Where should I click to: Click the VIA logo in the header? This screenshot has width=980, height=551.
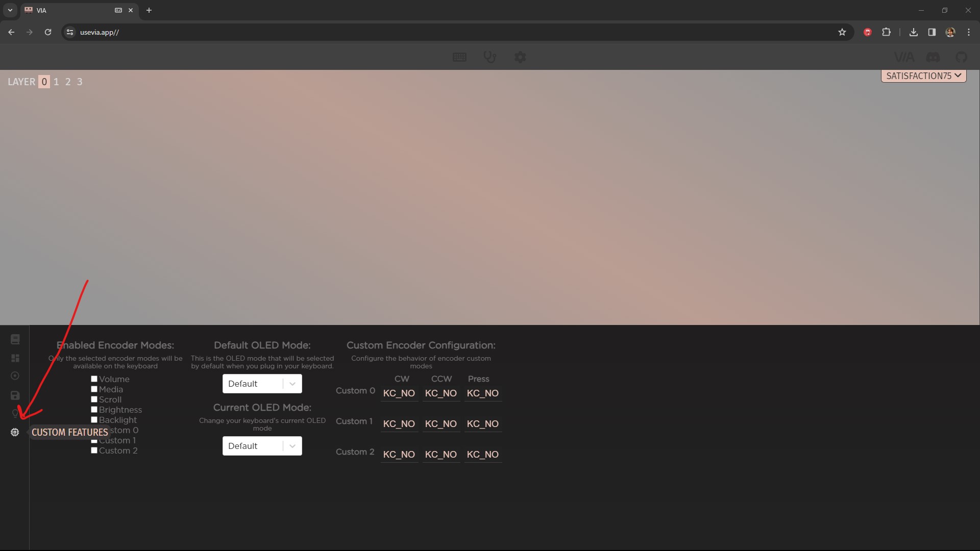pyautogui.click(x=904, y=57)
